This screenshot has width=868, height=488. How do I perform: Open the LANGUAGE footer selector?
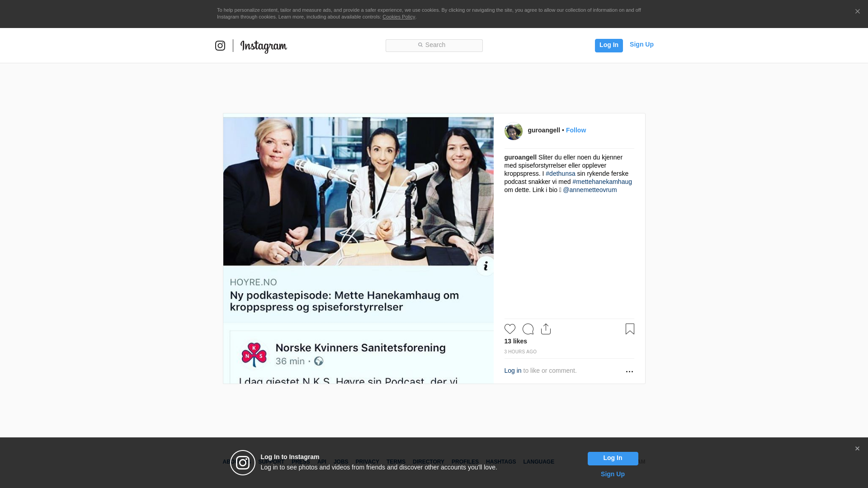[538, 462]
